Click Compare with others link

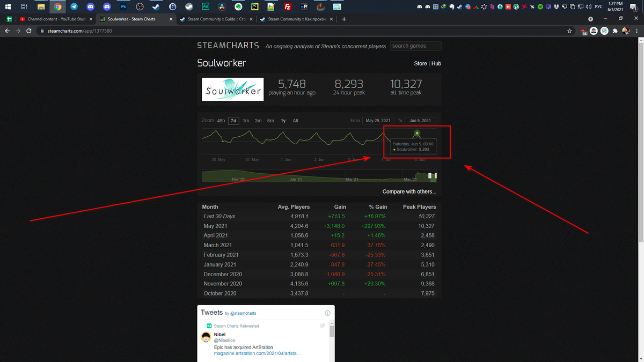point(409,191)
